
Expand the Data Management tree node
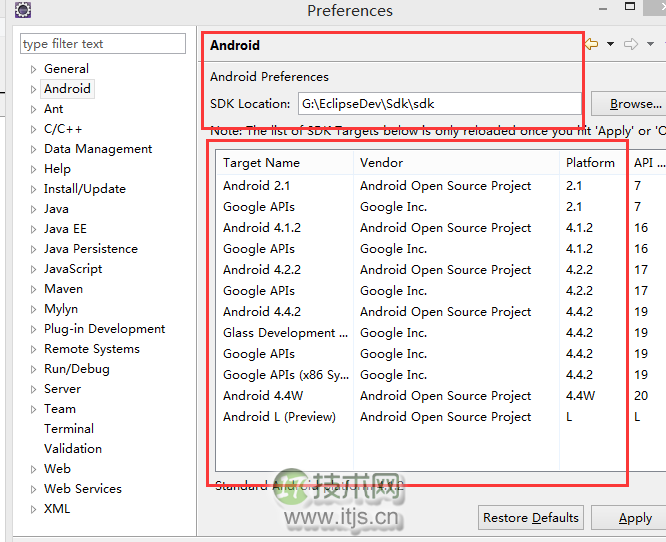coord(33,149)
